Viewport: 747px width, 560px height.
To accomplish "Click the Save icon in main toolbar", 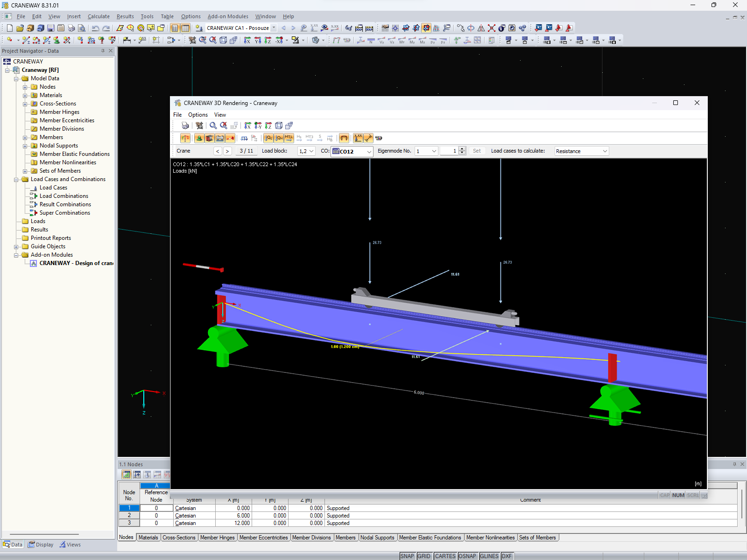I will 50,28.
